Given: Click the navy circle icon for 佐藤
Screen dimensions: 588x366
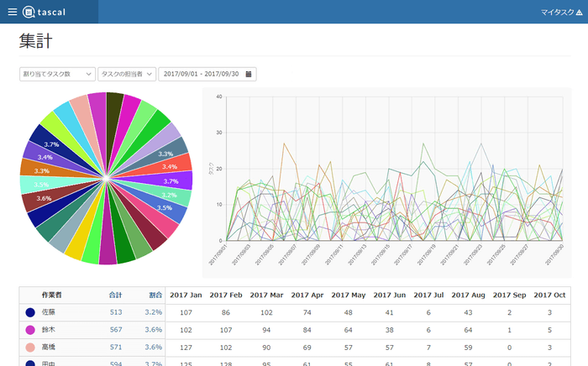Looking at the screenshot, I should click(x=30, y=312).
